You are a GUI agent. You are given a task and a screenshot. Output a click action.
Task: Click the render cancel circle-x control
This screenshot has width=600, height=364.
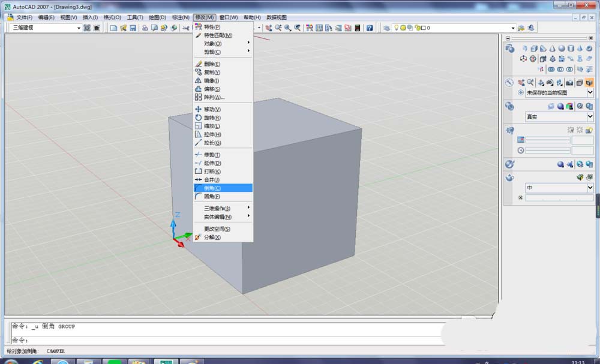(x=520, y=198)
